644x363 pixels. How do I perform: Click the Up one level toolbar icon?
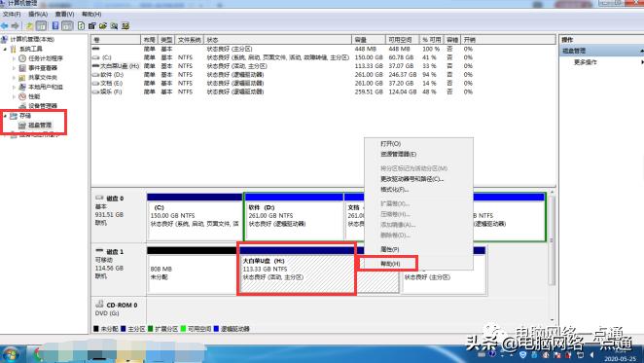29,26
